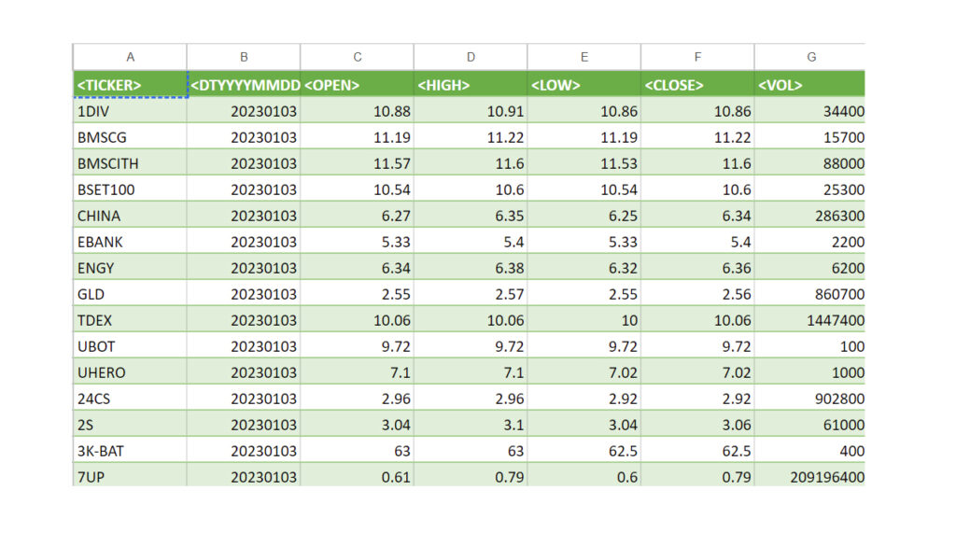The image size is (956, 560).
Task: Click 1DIV volume 34400
Action: point(809,111)
